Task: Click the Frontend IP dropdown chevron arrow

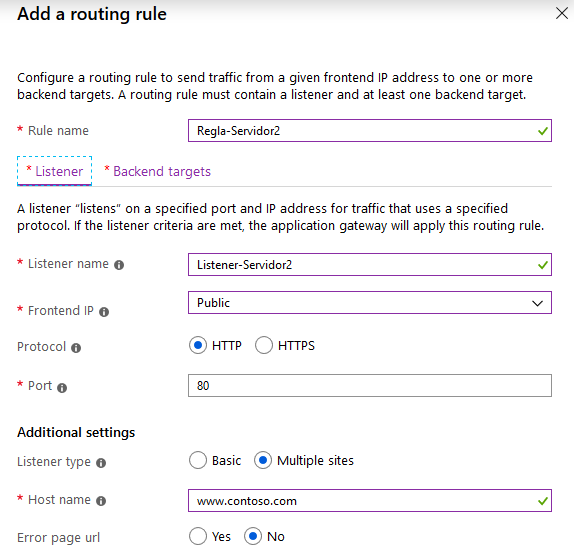Action: coord(537,303)
